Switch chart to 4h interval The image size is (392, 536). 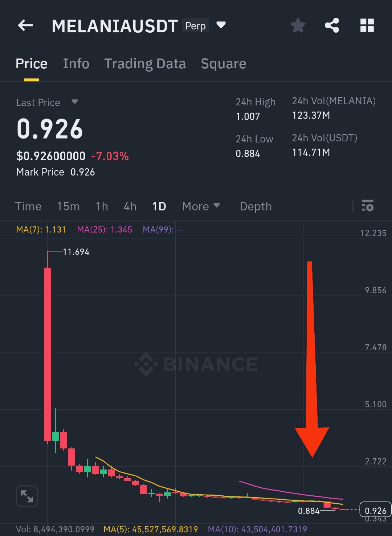point(130,206)
